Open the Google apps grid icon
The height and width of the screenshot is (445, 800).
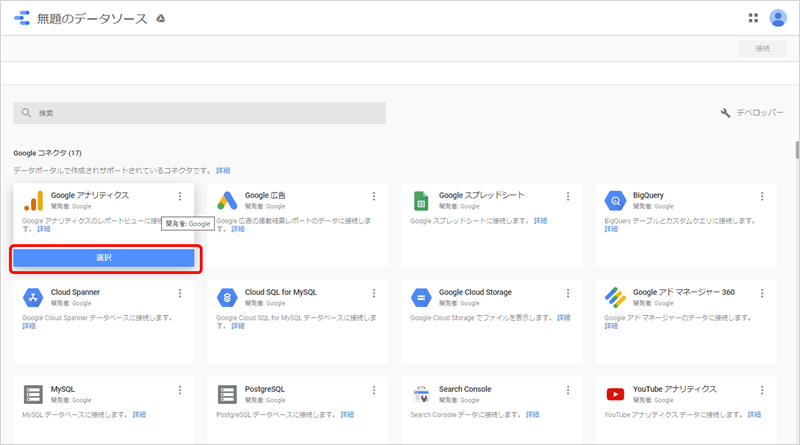coord(753,18)
